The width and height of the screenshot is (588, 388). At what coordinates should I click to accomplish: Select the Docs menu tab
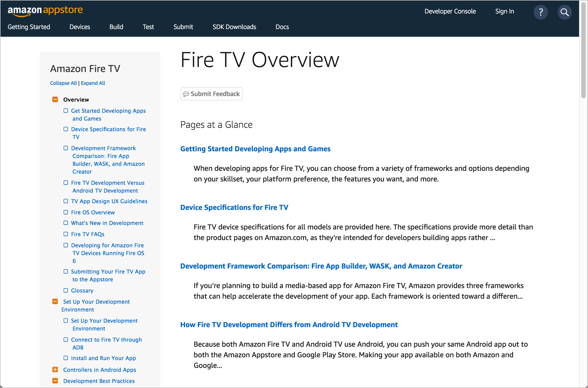tap(282, 27)
